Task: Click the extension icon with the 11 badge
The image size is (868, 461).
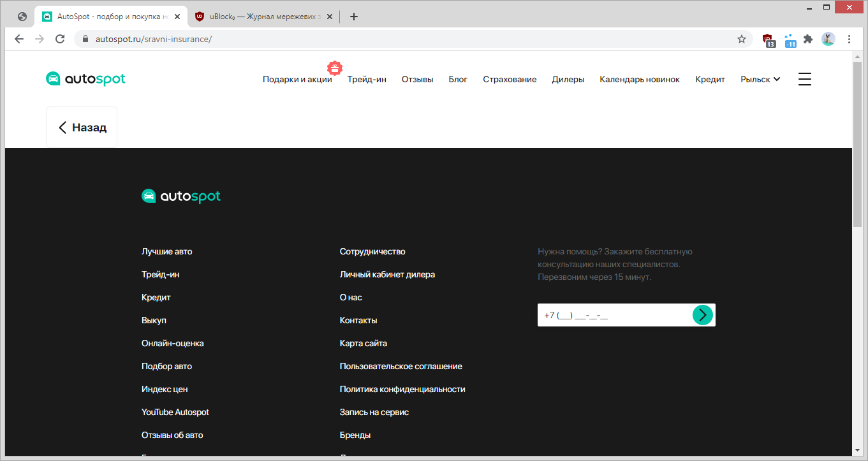Action: tap(790, 39)
